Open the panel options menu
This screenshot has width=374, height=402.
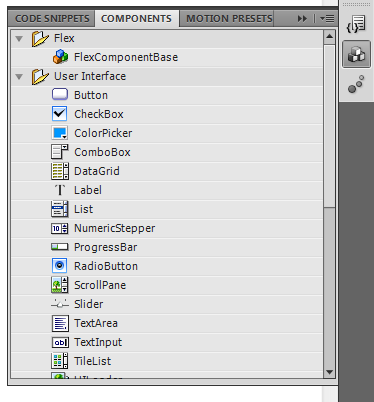coord(327,18)
